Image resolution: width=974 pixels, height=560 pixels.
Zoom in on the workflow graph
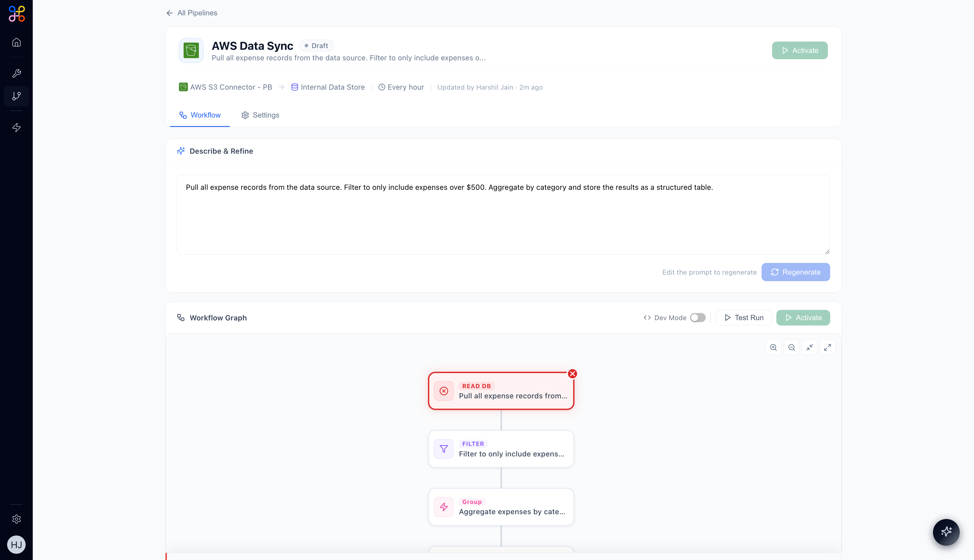pyautogui.click(x=774, y=347)
